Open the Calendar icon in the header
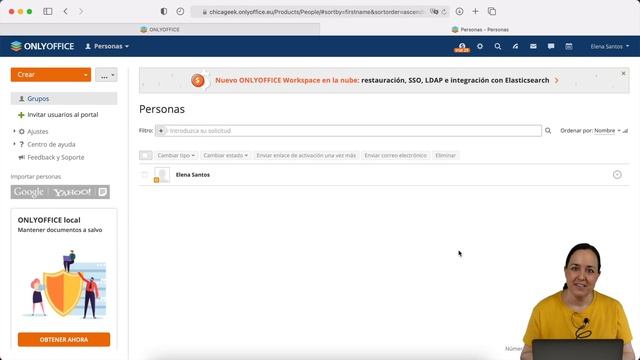Screen dimensions: 640x360 coord(569,46)
